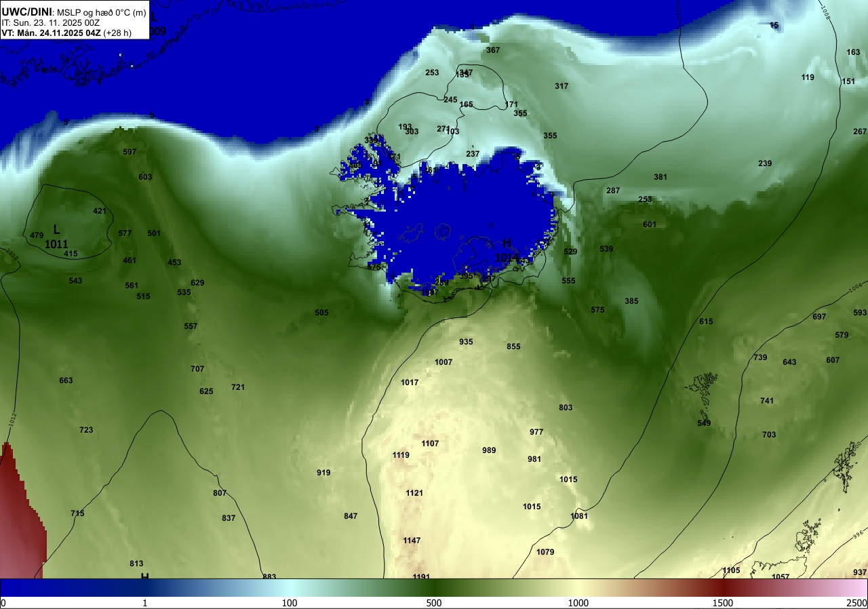Screen dimensions: 868x609
Task: Click the map value 935
Action: (466, 342)
